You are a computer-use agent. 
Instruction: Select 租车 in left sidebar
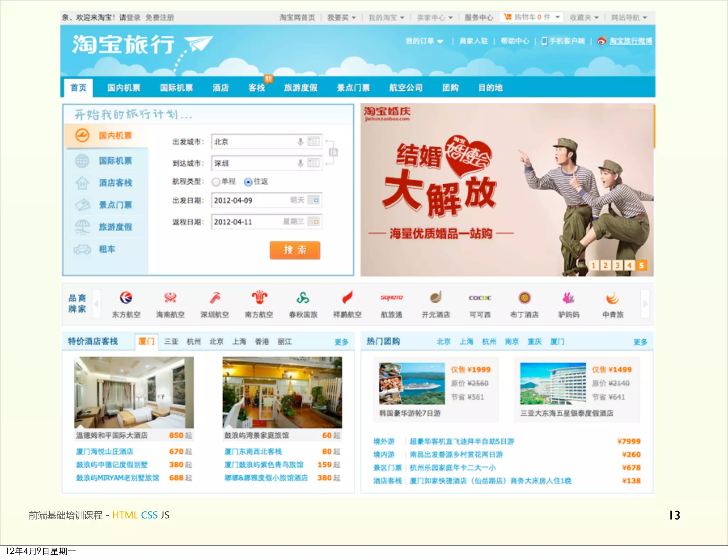107,249
